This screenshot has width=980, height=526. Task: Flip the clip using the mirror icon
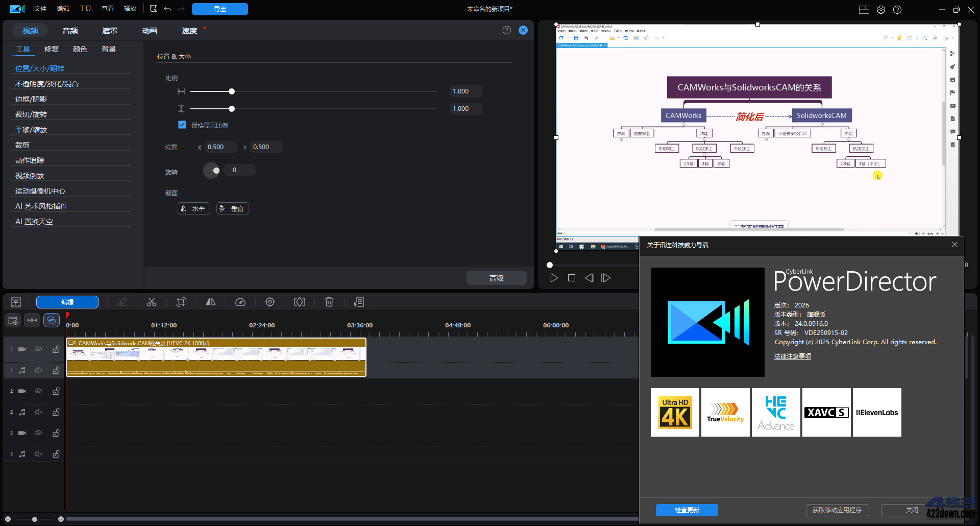point(210,302)
